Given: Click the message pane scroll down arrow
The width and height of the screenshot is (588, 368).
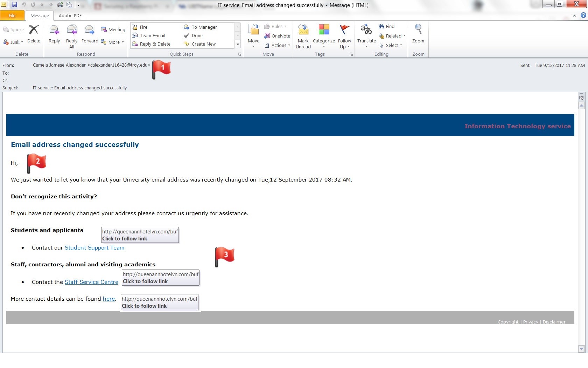Looking at the screenshot, I should tap(582, 349).
